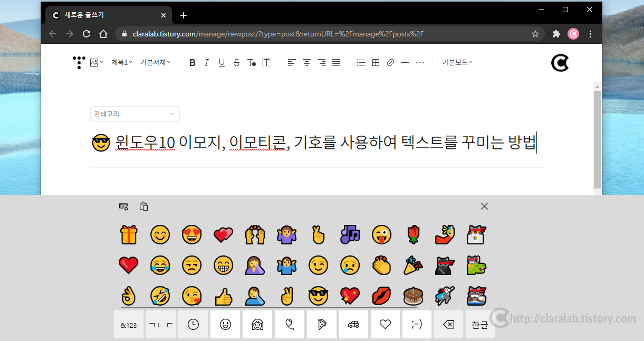Screen dimensions: 644x341
Task: Justify text alignment
Action: [337, 63]
